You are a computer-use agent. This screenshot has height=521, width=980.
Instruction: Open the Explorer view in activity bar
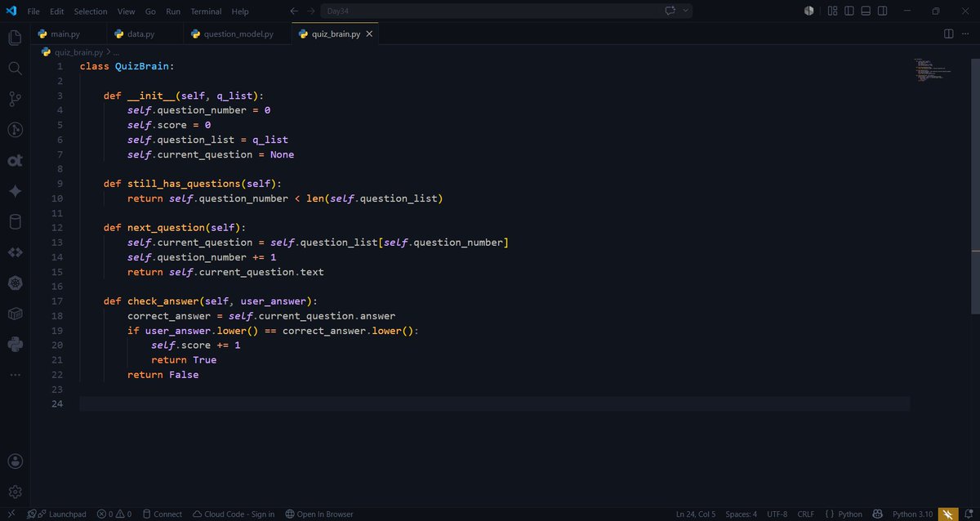15,38
